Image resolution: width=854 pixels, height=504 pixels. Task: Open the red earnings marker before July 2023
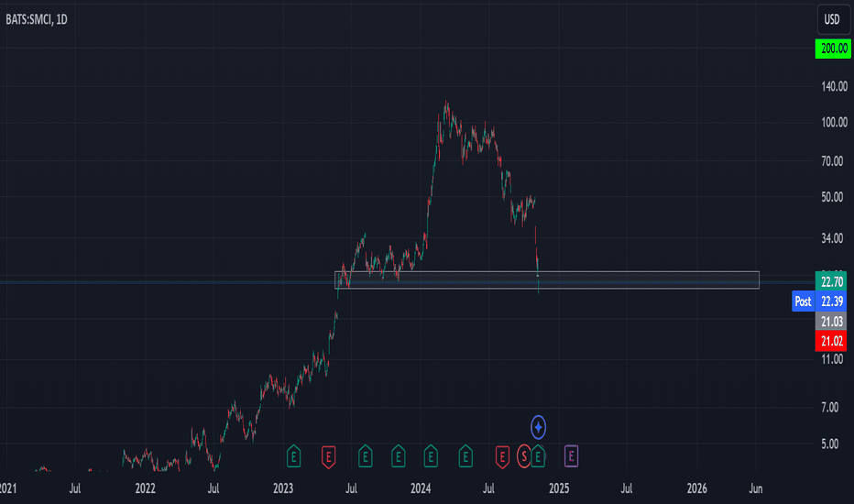pos(328,456)
